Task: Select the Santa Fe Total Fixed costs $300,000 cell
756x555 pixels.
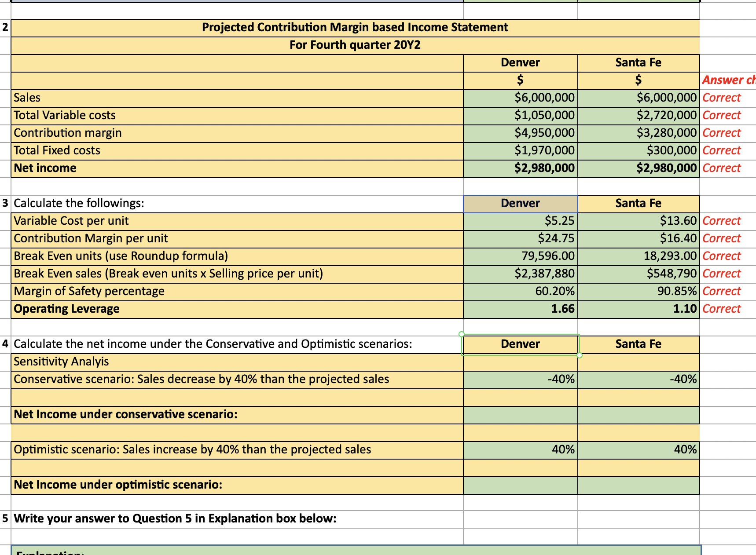Action: [638, 150]
